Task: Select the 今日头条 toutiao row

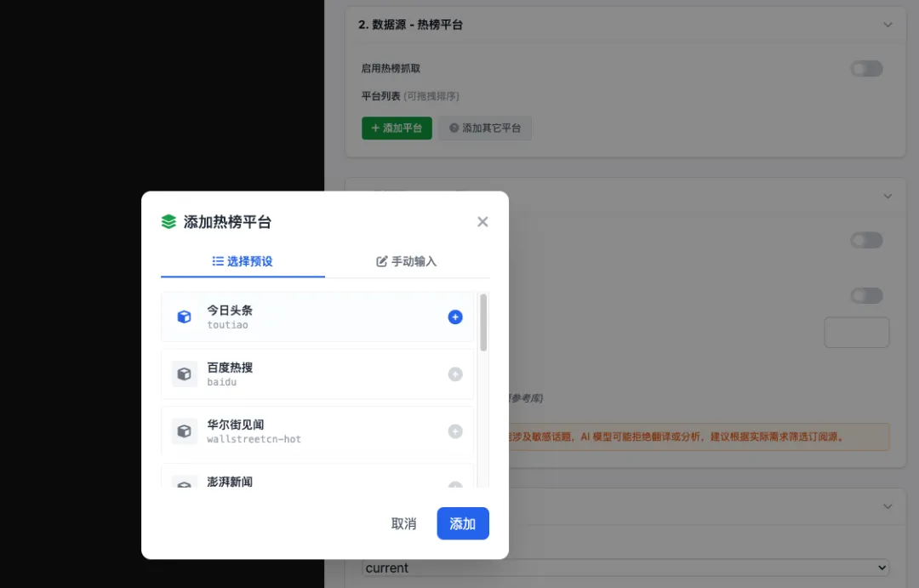Action: [x=317, y=317]
